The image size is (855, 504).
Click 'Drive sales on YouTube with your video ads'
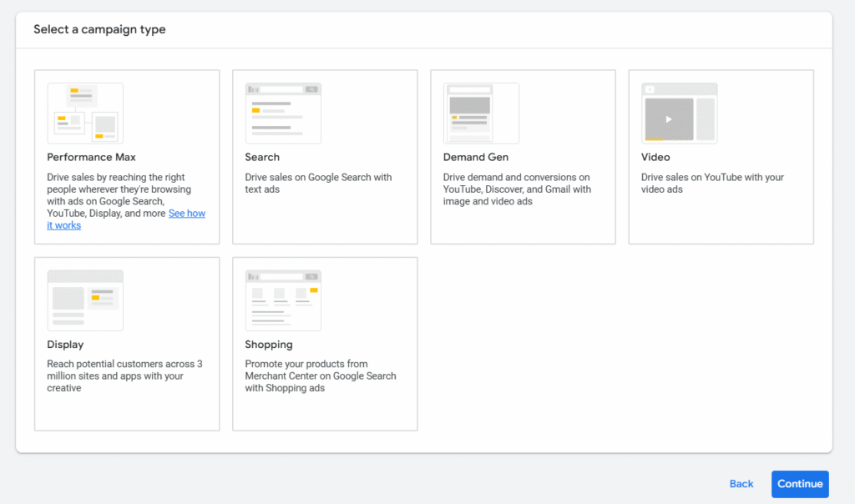(x=712, y=183)
